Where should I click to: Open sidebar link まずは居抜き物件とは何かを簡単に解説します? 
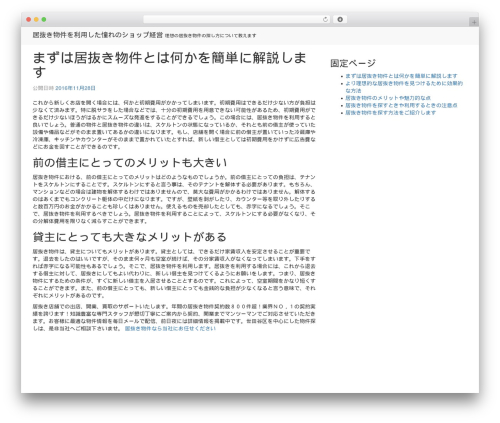click(401, 76)
